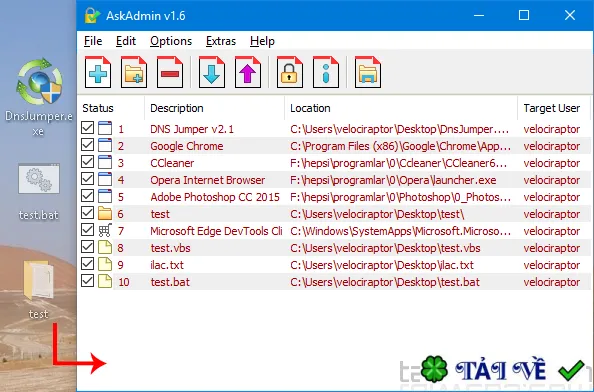
Task: Click file icon of ilac.txt row
Action: (x=105, y=264)
